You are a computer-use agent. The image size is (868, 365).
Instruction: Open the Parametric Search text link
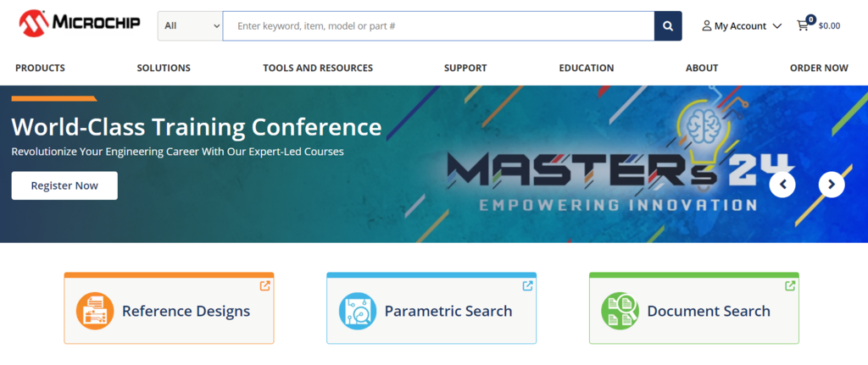pyautogui.click(x=448, y=311)
